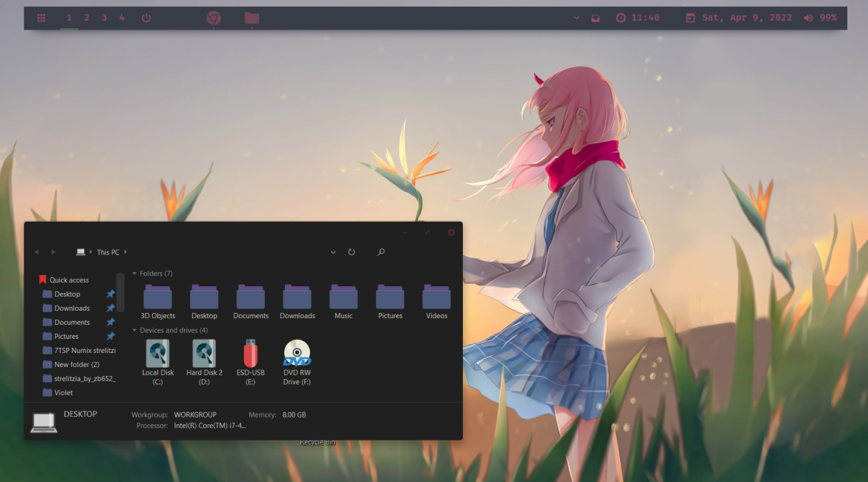
Task: Click the This PC breadcrumb in address bar
Action: click(108, 252)
